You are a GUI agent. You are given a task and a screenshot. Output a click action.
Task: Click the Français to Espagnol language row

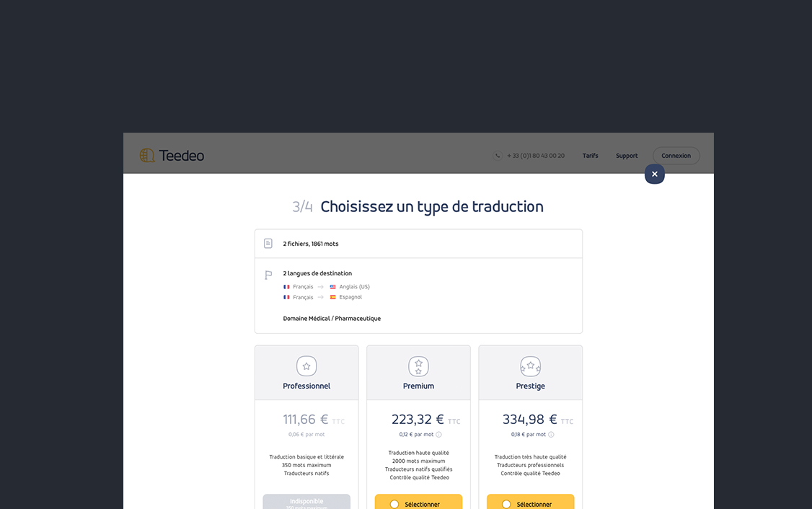[322, 297]
